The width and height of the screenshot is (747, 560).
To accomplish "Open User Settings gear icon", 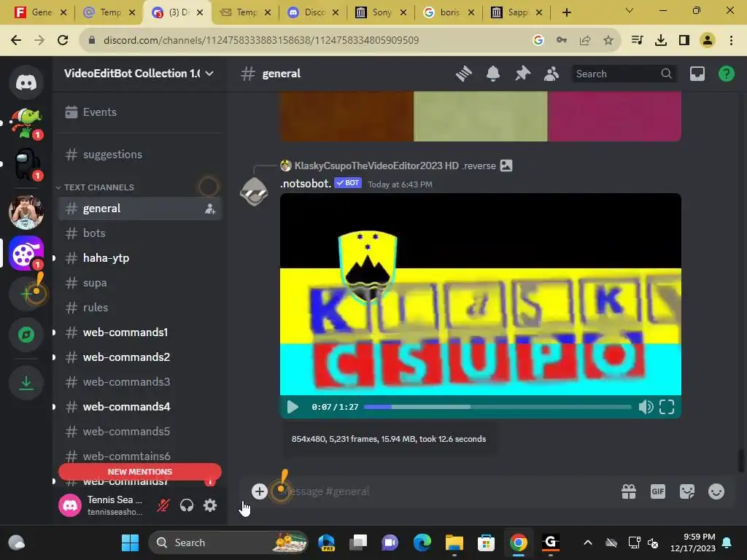I will pyautogui.click(x=209, y=505).
